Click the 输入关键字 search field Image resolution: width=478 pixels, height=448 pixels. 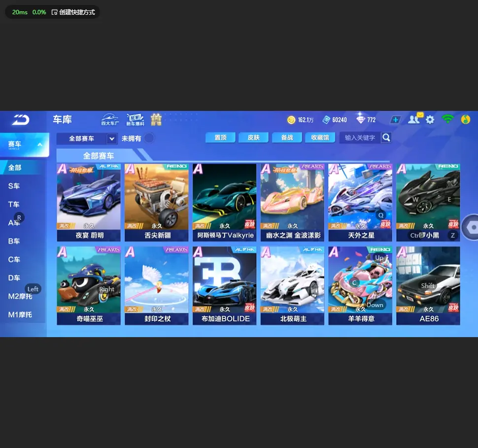360,138
